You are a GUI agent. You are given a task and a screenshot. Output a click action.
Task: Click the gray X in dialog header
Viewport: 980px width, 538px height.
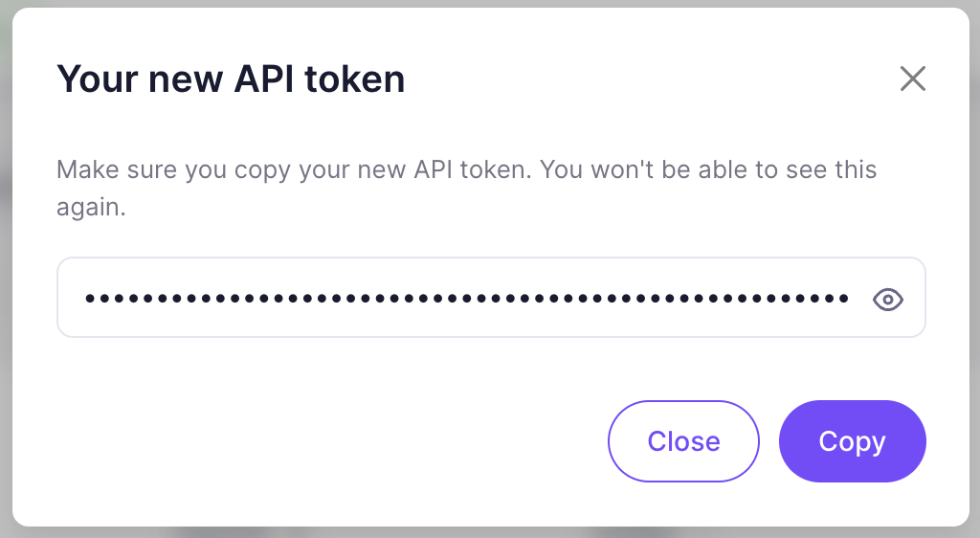coord(913,78)
